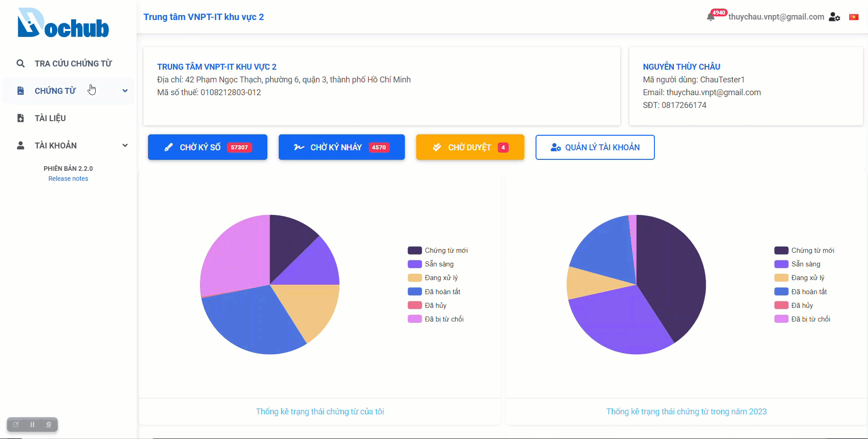Image resolution: width=868 pixels, height=439 pixels.
Task: Open the Chờ duyệt list
Action: click(470, 147)
